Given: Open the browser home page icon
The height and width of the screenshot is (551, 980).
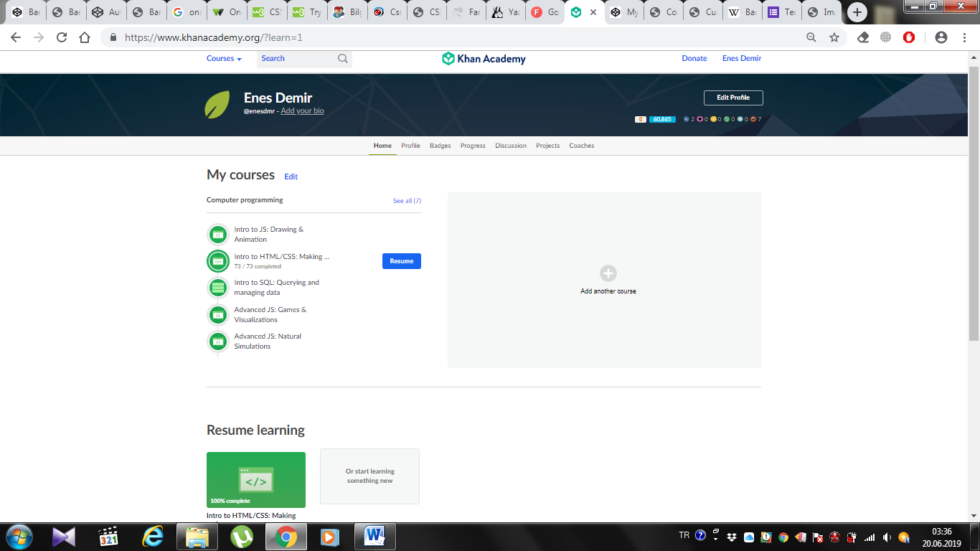Looking at the screenshot, I should tap(85, 37).
